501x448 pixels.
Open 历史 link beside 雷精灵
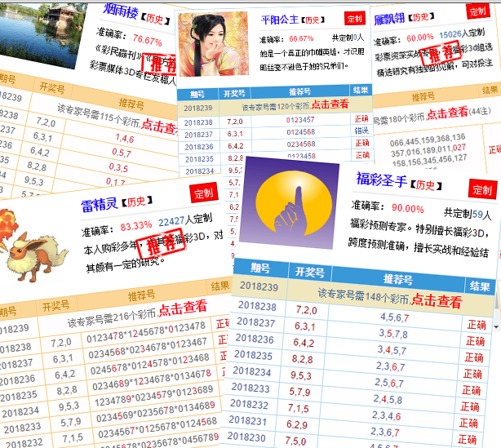(x=137, y=202)
